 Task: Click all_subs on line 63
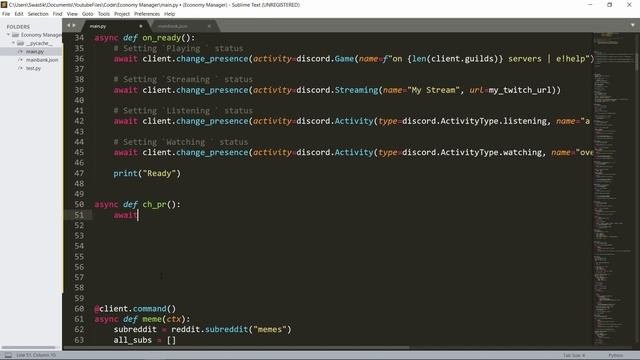(133, 340)
